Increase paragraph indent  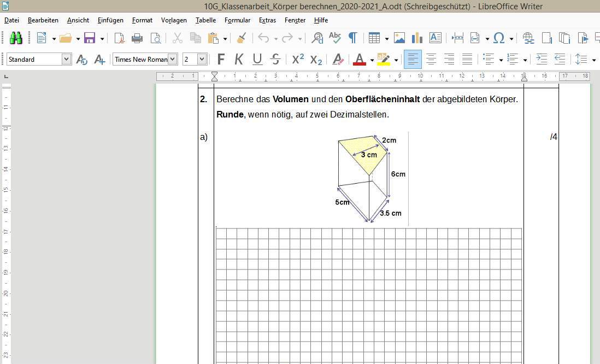coord(542,60)
